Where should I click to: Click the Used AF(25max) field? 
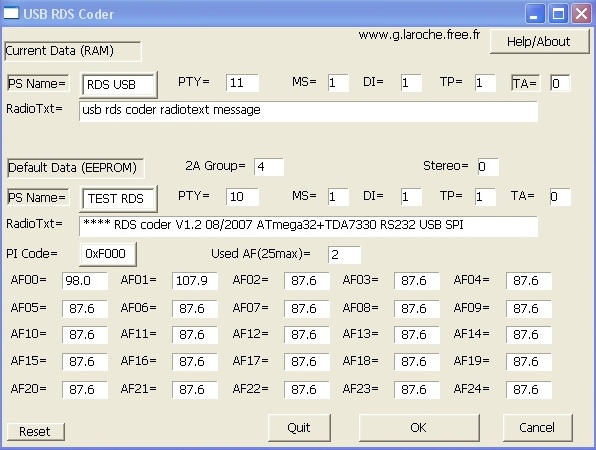pyautogui.click(x=344, y=255)
